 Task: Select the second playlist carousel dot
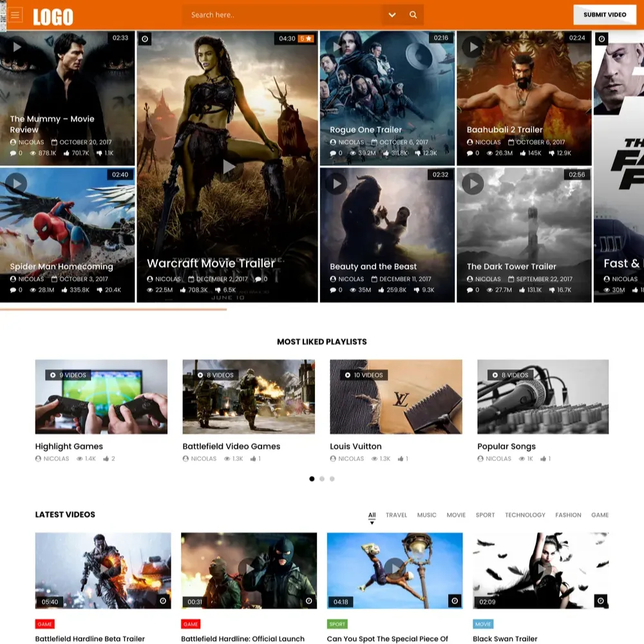tap(322, 479)
